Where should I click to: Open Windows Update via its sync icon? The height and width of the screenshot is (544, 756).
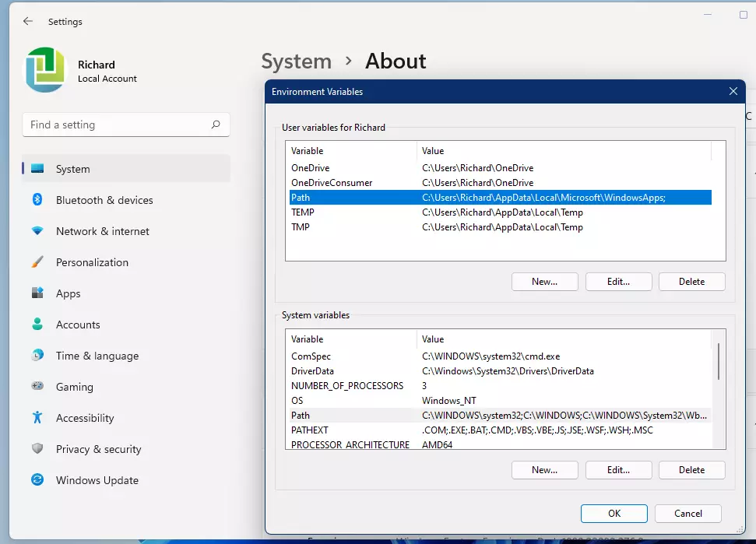tap(37, 480)
